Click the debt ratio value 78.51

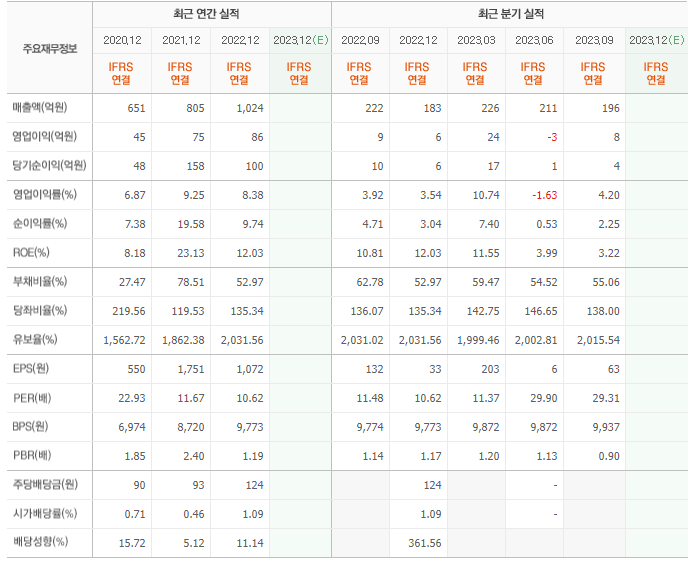tap(191, 282)
